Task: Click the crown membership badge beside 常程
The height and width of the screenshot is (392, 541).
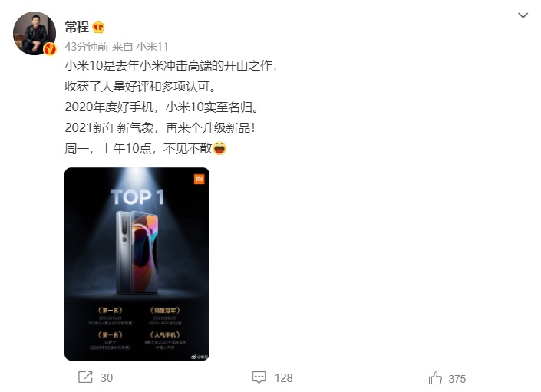Action: tap(98, 27)
